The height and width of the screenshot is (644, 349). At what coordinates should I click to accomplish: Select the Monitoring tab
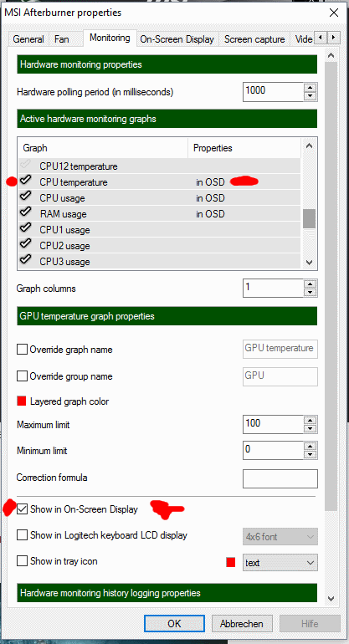(110, 38)
